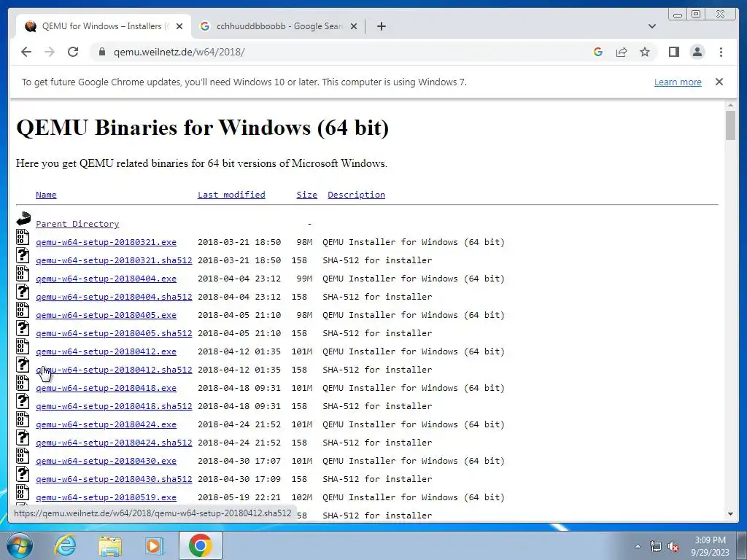Switch to QEMU for Windows tab
This screenshot has height=560, width=747.
[104, 26]
